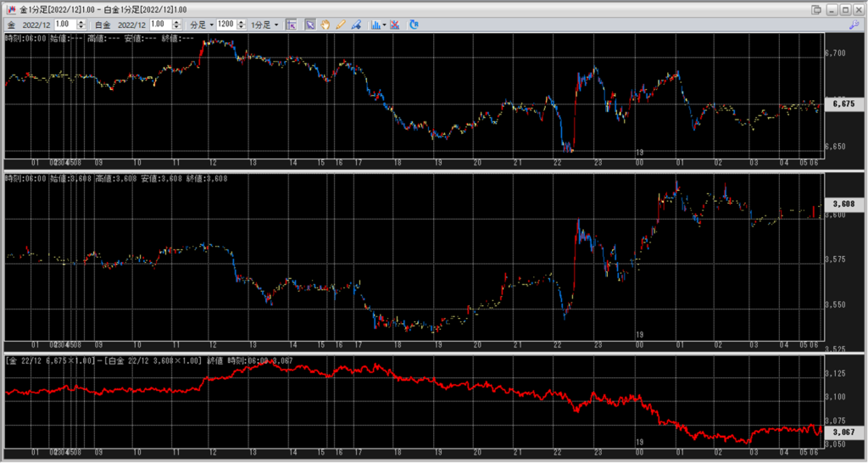Viewport: 868px width, 463px height.
Task: Click the 金 multiplier field showing 1.00
Action: click(65, 25)
